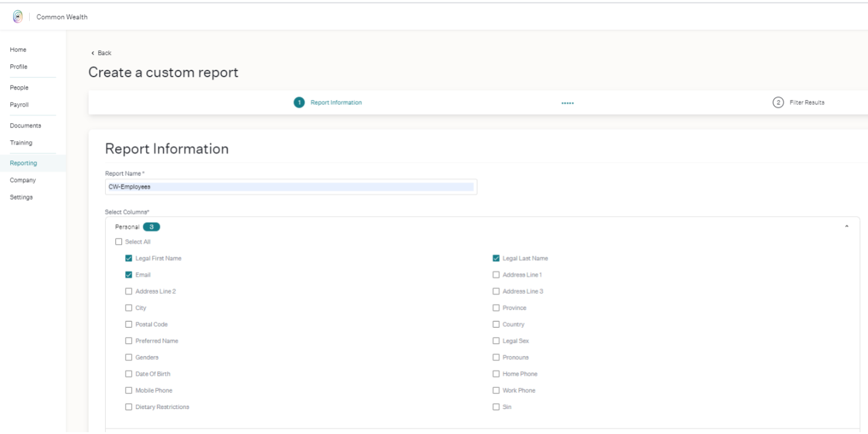Open Settings from the left navigation
The height and width of the screenshot is (434, 868).
21,197
